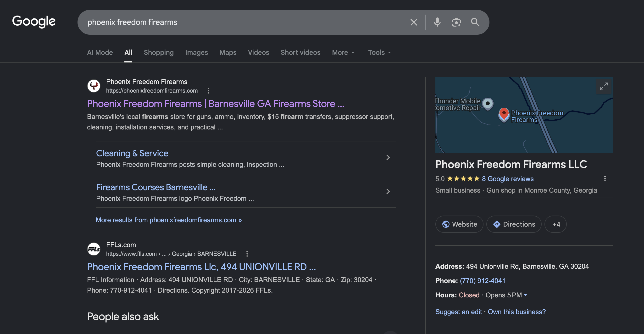
Task: Click Own this business? link
Action: 517,312
